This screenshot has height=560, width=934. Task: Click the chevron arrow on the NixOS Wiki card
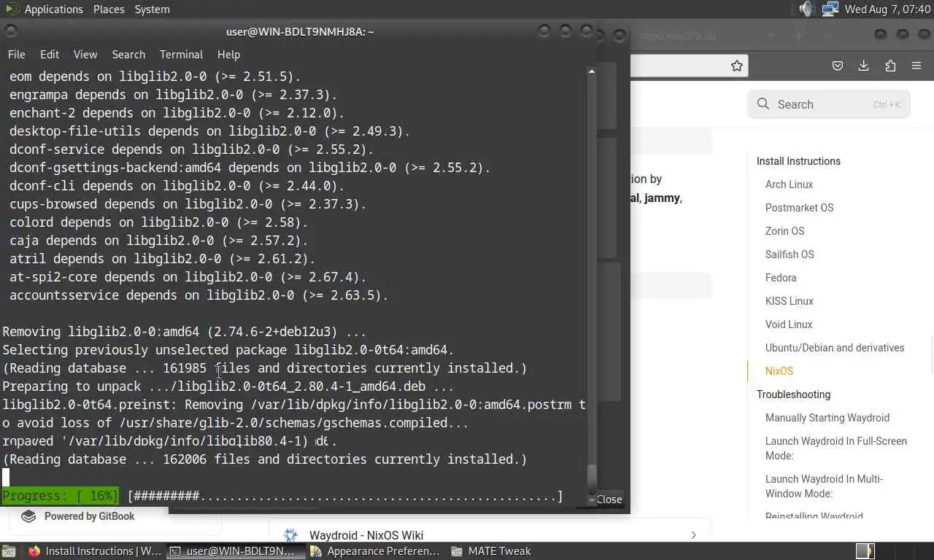693,535
